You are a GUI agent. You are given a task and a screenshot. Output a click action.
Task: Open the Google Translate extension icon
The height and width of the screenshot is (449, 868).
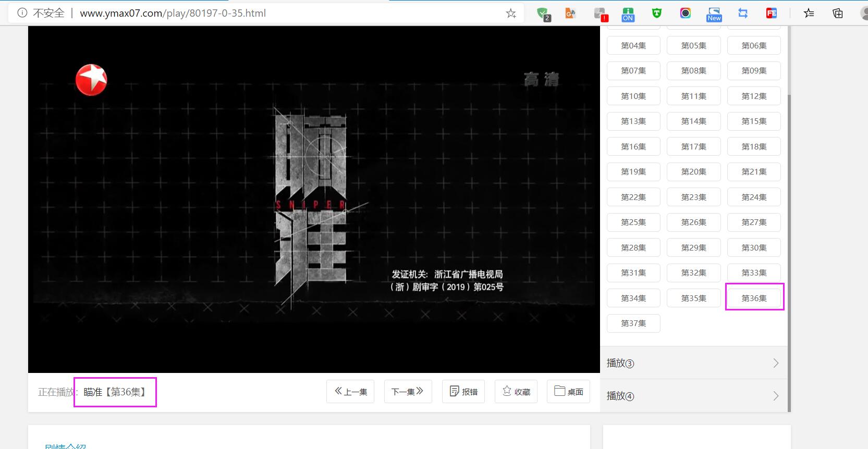(x=571, y=14)
